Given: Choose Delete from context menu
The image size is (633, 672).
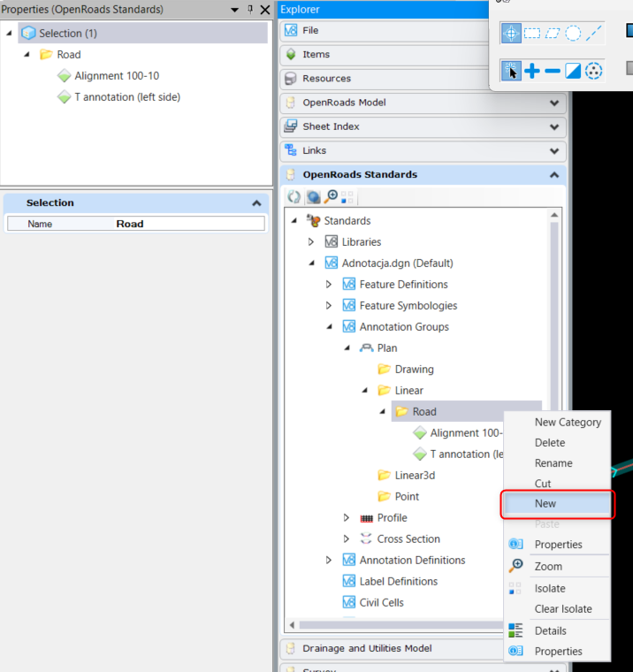Looking at the screenshot, I should 558,443.
